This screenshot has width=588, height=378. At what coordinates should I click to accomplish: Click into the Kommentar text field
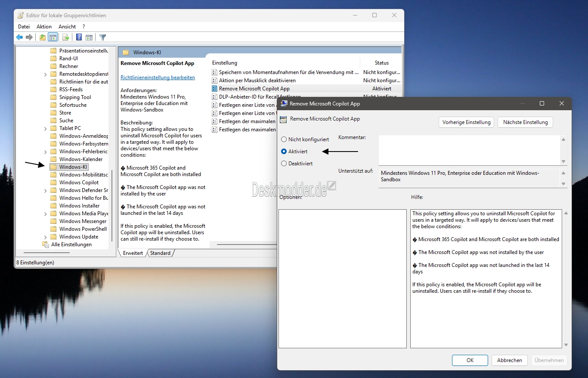(x=469, y=150)
